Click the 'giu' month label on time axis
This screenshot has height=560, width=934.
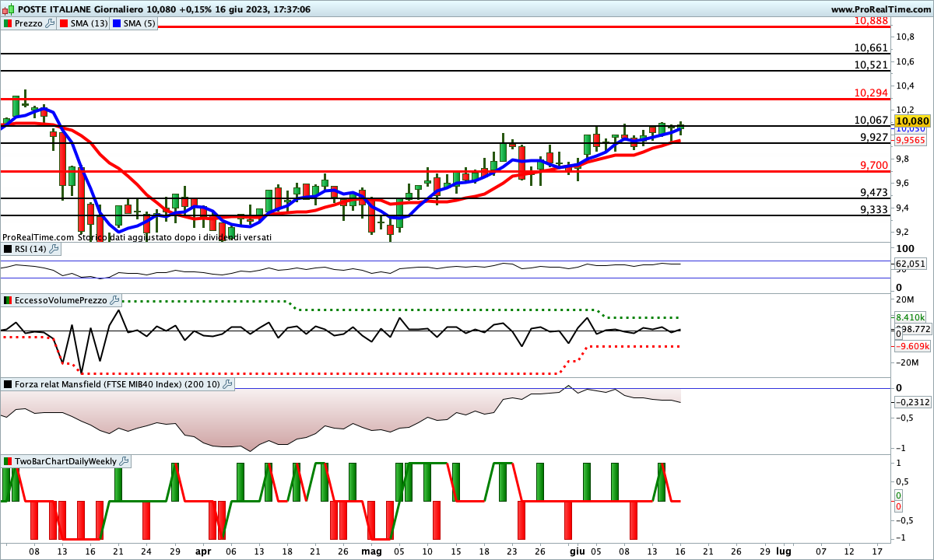click(577, 551)
